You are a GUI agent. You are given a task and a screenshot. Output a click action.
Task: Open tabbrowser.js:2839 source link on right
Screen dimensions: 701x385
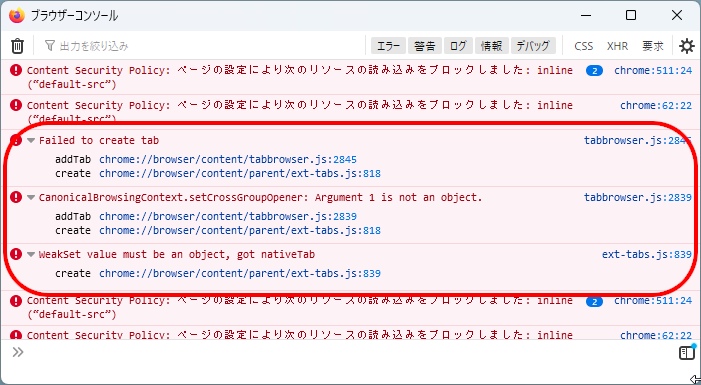click(638, 197)
